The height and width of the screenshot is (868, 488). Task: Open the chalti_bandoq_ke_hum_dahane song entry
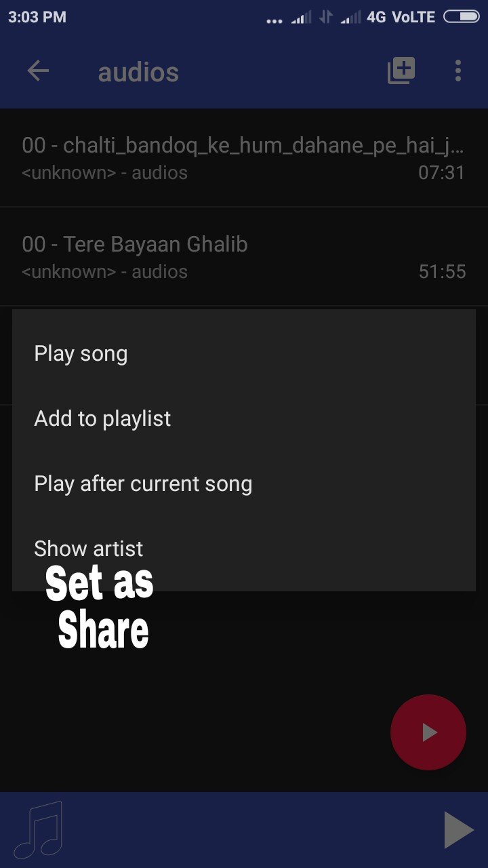[x=244, y=157]
